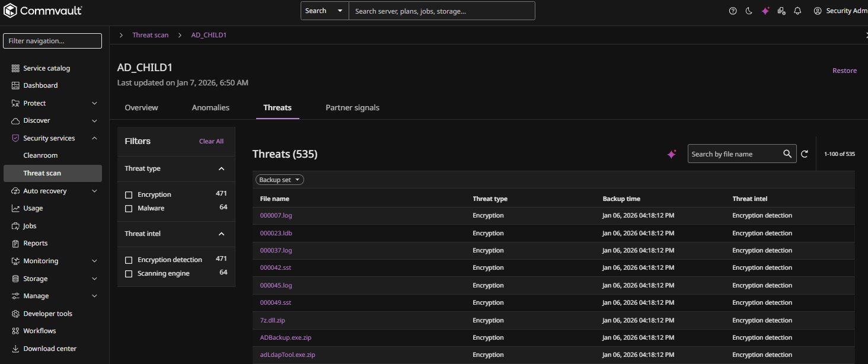Image resolution: width=868 pixels, height=364 pixels.
Task: Go to Threat scan breadcrumb
Action: tap(150, 35)
